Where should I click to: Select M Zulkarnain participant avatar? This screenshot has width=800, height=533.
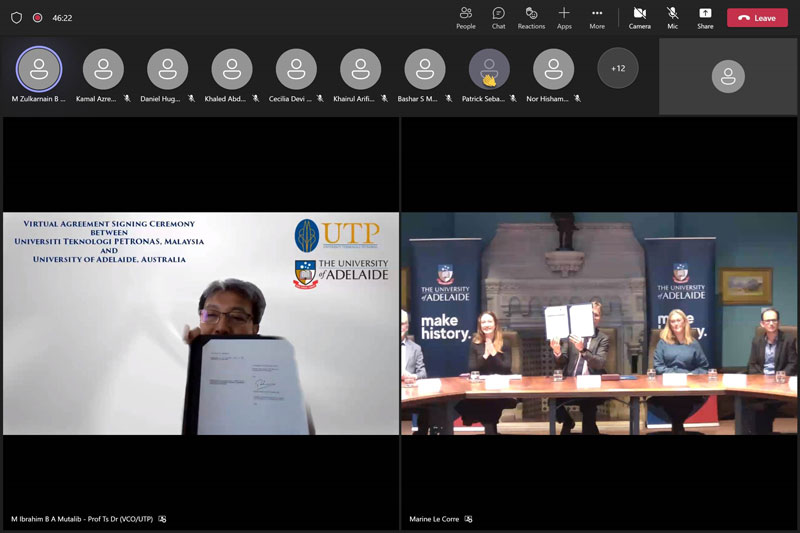pyautogui.click(x=39, y=69)
